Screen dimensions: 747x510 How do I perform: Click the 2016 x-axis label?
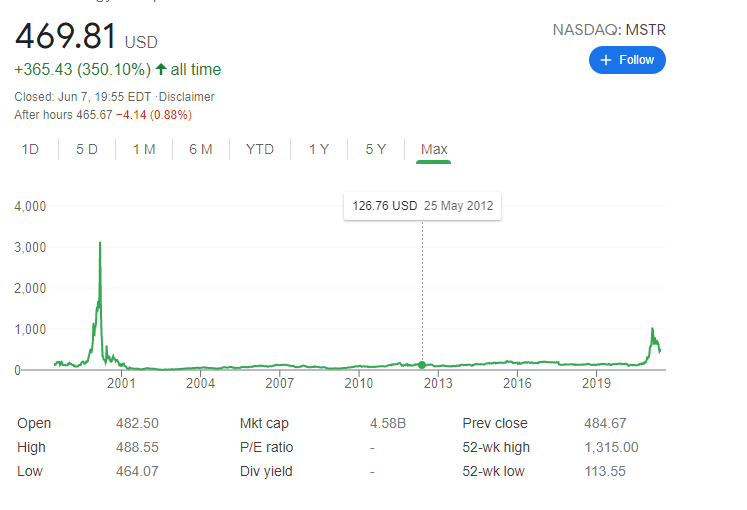pos(517,383)
